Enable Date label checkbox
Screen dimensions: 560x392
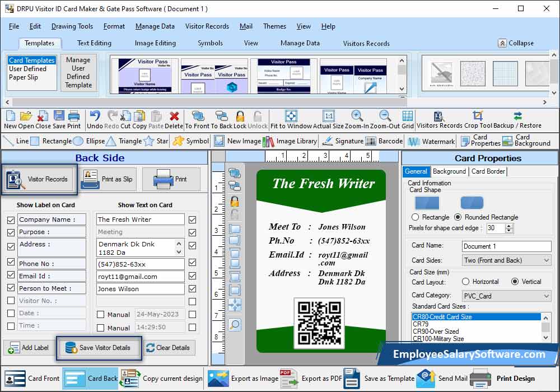(x=11, y=313)
